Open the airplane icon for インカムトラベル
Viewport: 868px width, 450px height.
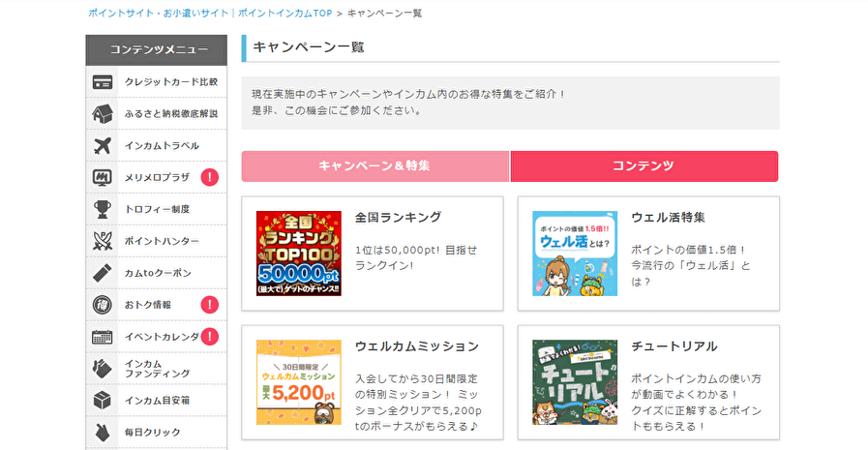click(x=103, y=145)
